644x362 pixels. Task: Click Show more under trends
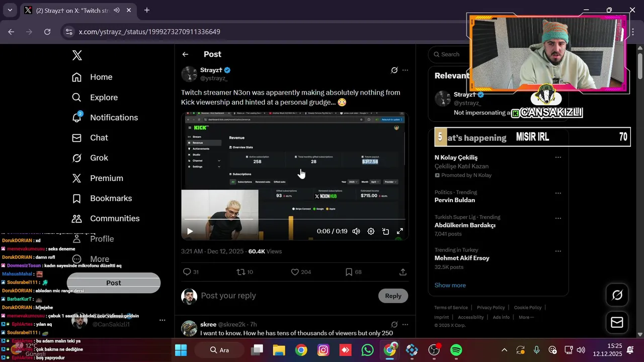pos(450,285)
